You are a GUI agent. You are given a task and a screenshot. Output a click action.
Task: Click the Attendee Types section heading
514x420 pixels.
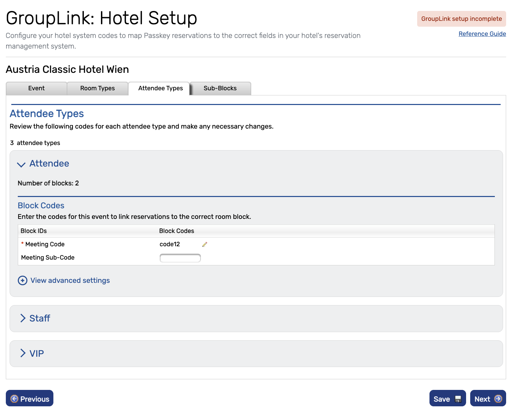47,114
